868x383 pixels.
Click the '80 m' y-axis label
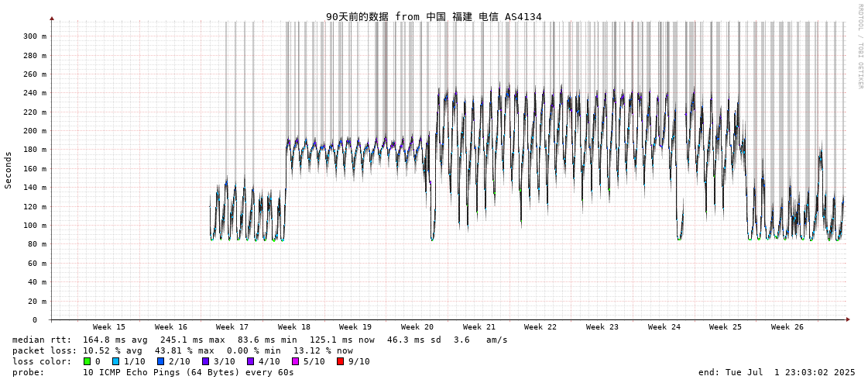click(x=36, y=244)
